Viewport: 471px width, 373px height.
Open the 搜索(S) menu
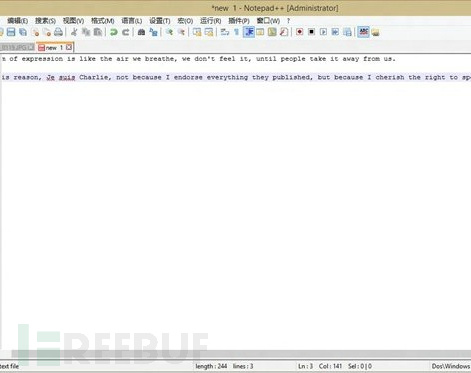click(45, 21)
